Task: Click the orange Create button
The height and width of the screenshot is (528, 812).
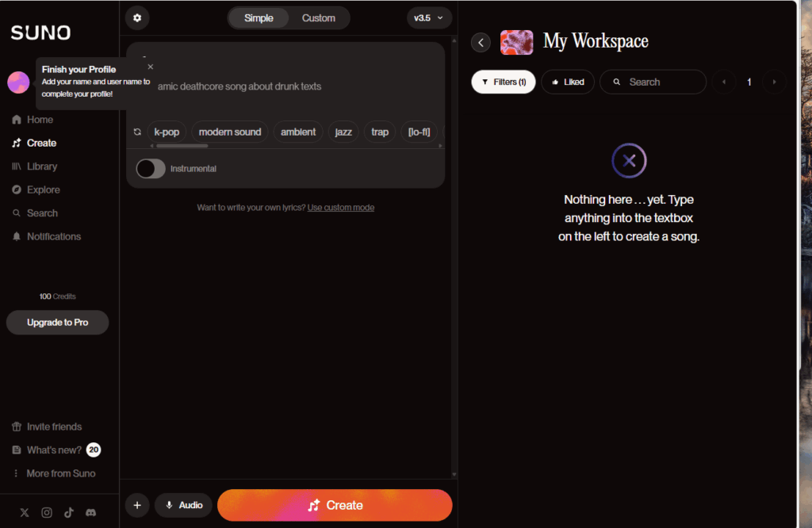Action: coord(335,505)
